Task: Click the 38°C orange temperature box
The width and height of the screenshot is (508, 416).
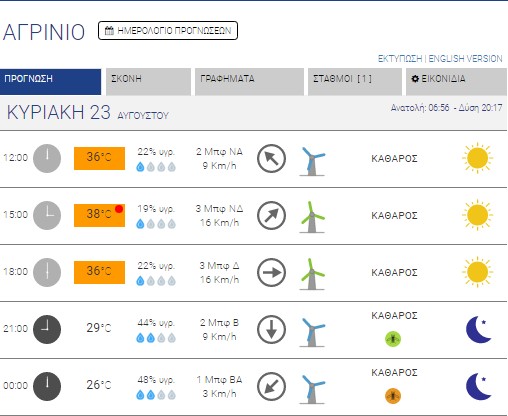Action: [x=99, y=215]
